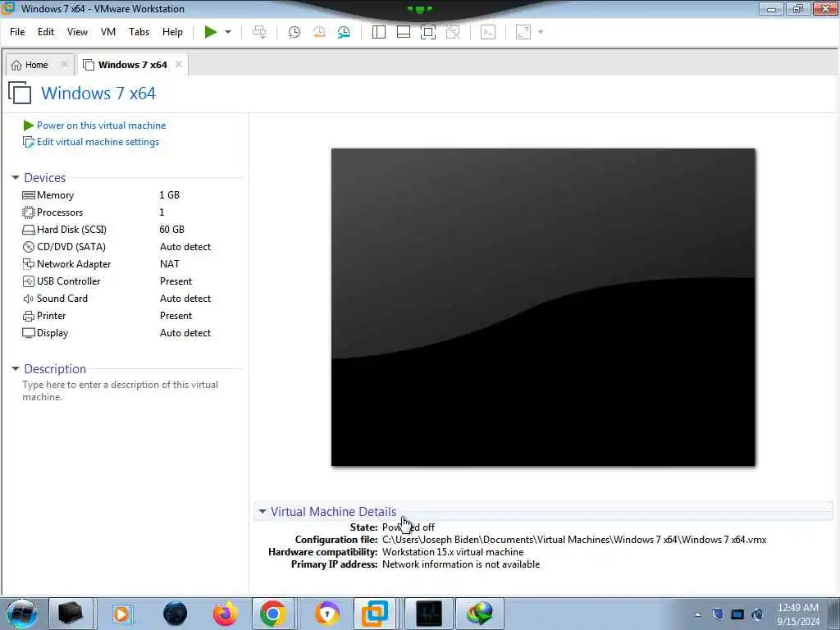Click the NAT network adapter value

point(169,263)
